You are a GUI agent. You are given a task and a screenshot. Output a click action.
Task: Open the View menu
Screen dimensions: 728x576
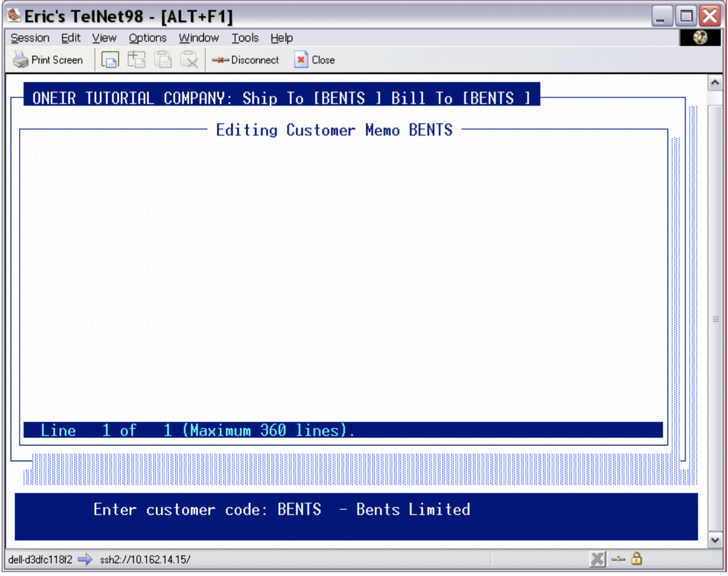(104, 38)
